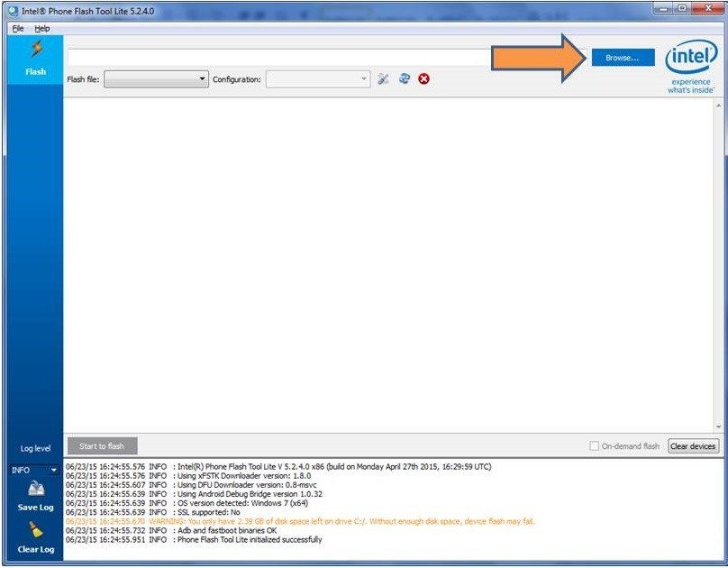
Task: Click the 'Using Android Debug Bridge version' log line
Action: click(194, 494)
